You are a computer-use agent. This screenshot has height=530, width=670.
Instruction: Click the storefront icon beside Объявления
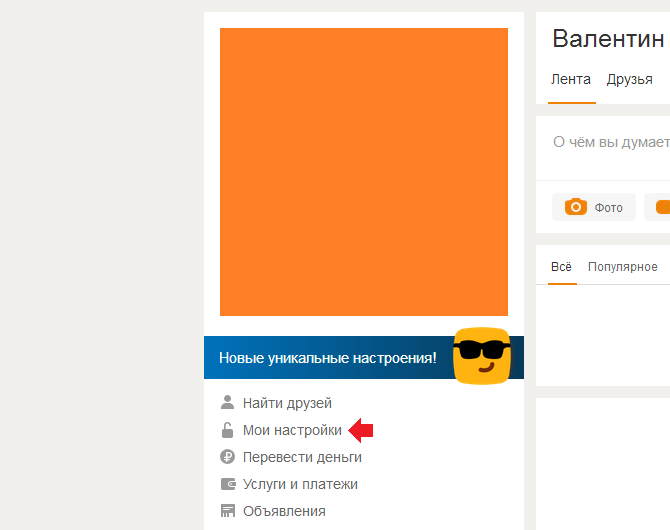pos(228,511)
